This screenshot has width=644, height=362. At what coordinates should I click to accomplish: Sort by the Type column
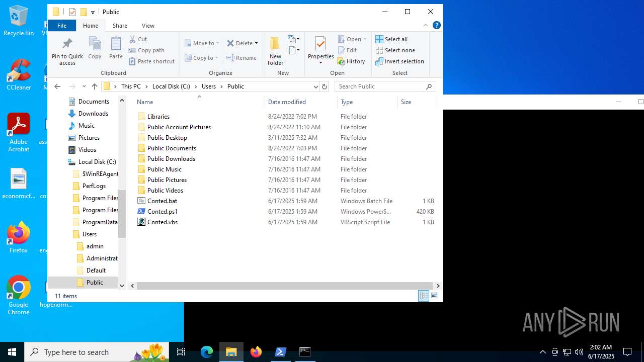(367, 102)
